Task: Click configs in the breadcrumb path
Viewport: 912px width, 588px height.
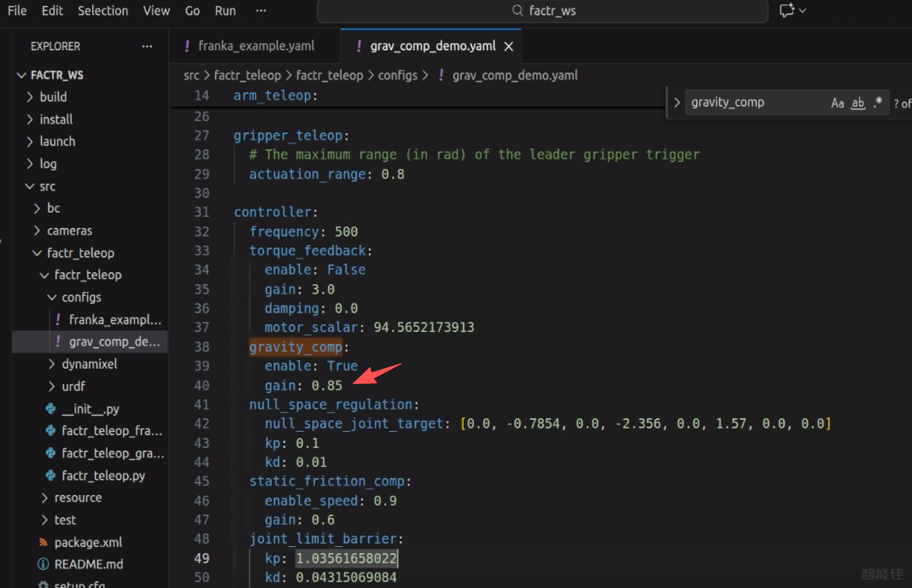Action: click(398, 76)
